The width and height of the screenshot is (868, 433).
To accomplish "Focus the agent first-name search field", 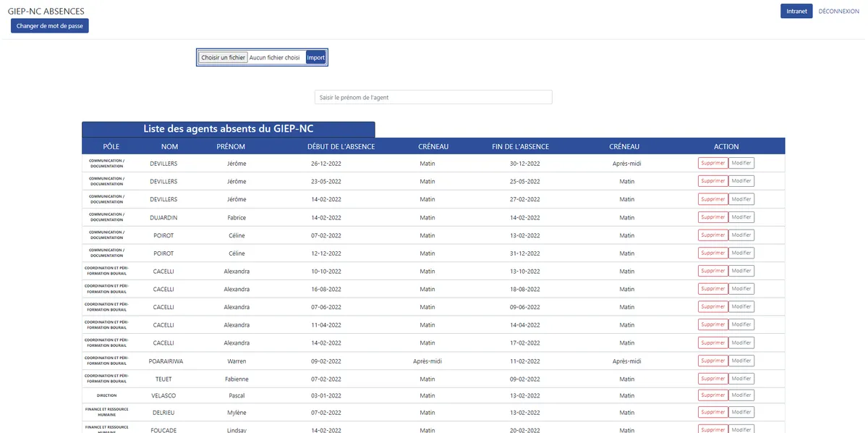I will (x=433, y=97).
